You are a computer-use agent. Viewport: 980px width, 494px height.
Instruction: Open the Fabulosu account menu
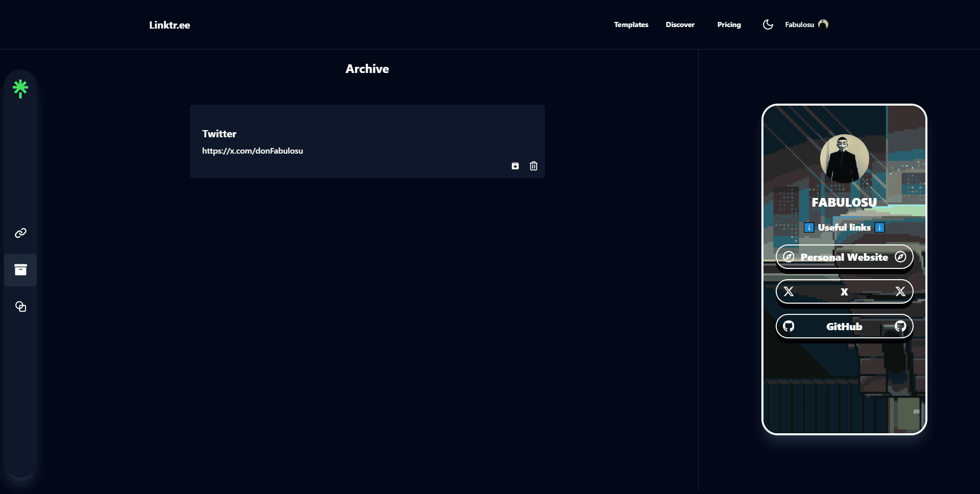pyautogui.click(x=806, y=24)
